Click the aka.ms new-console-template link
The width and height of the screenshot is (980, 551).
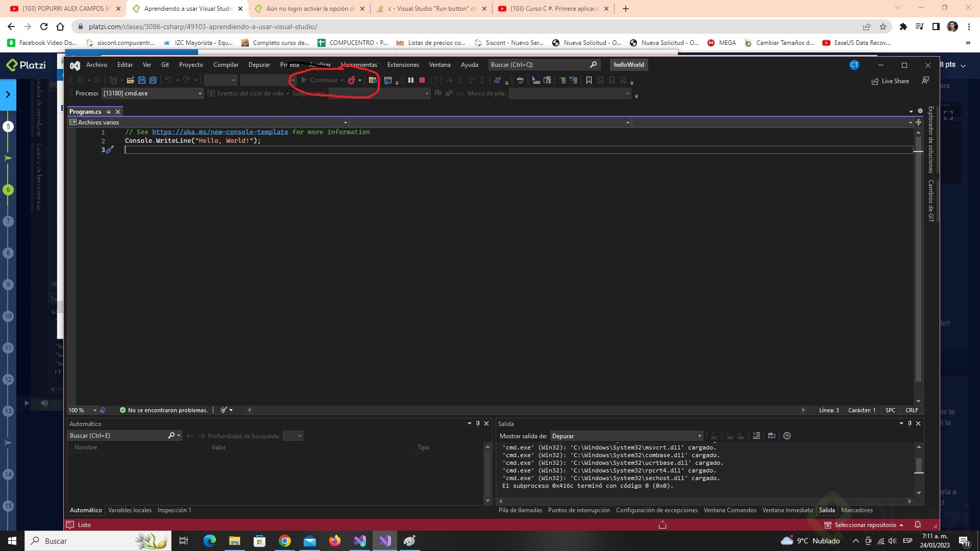[220, 132]
